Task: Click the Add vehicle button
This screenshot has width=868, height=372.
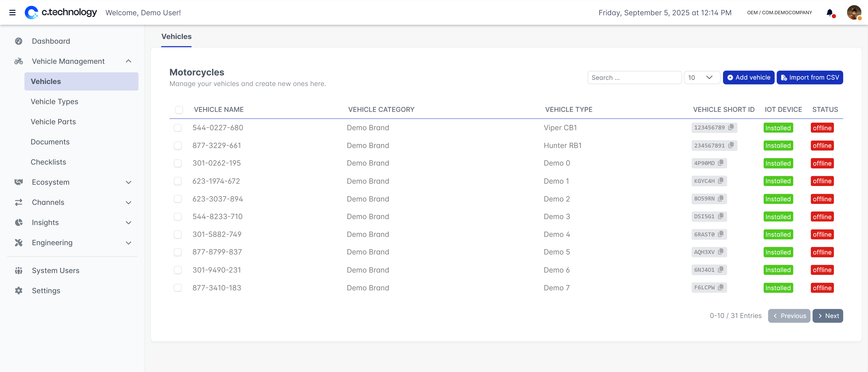Action: tap(748, 78)
